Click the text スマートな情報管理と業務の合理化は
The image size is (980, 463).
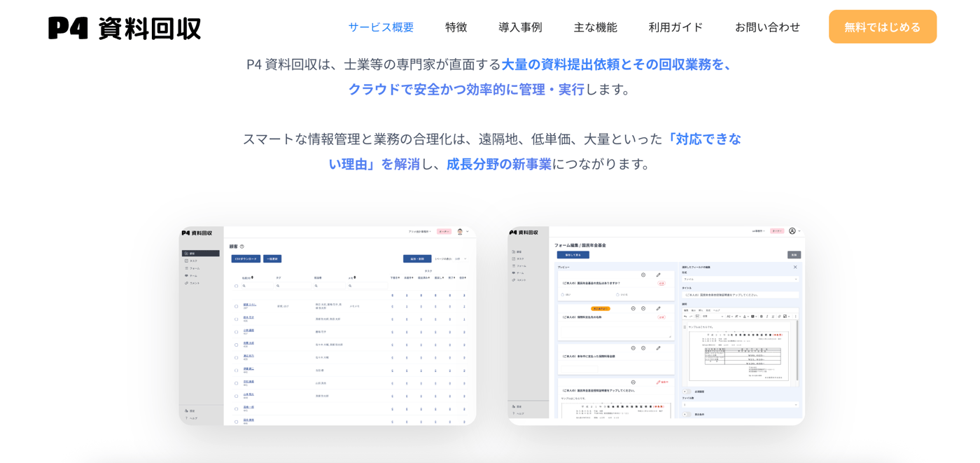tap(353, 139)
